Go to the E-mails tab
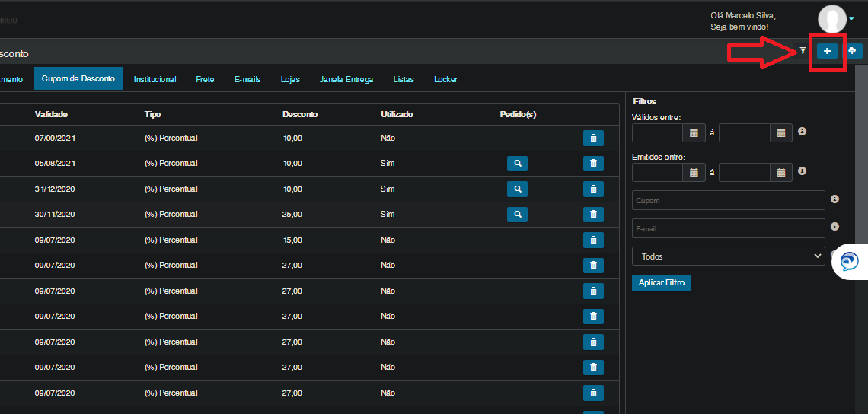This screenshot has height=414, width=868. point(247,79)
